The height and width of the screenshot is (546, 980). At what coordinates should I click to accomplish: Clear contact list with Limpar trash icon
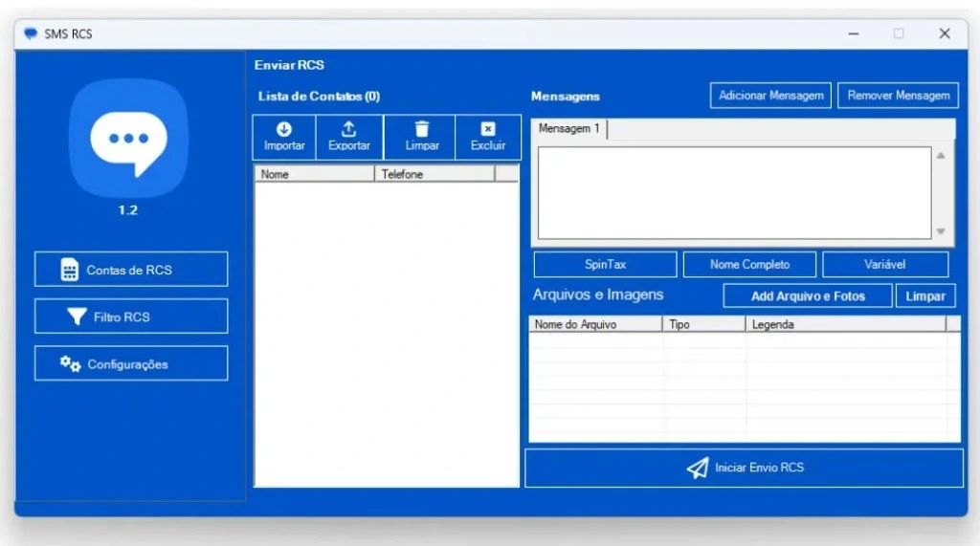(419, 137)
